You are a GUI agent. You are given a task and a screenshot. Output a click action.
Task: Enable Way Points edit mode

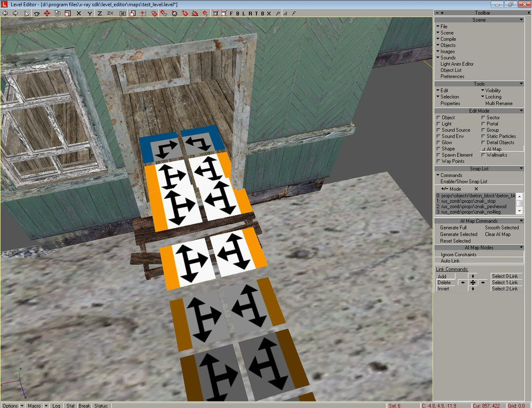point(438,161)
